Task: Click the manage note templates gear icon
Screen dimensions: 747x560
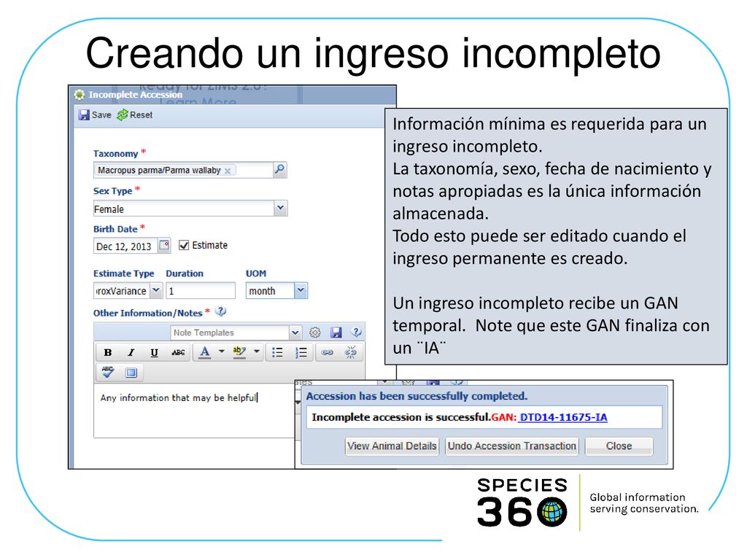Action: click(x=315, y=332)
